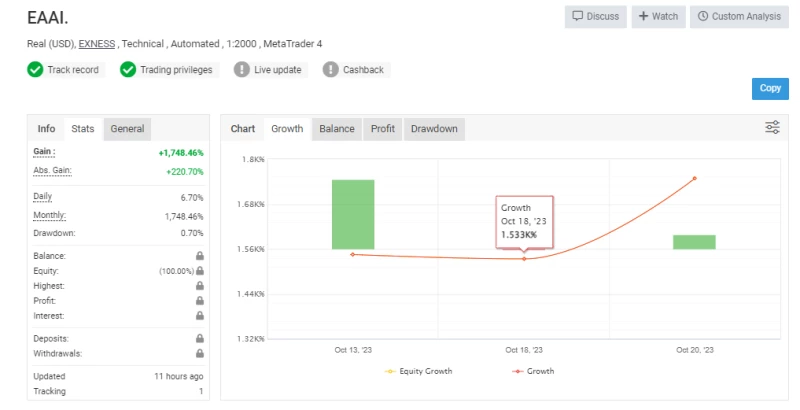The image size is (800, 410).
Task: Select the Balance chart tab
Action: pyautogui.click(x=337, y=129)
